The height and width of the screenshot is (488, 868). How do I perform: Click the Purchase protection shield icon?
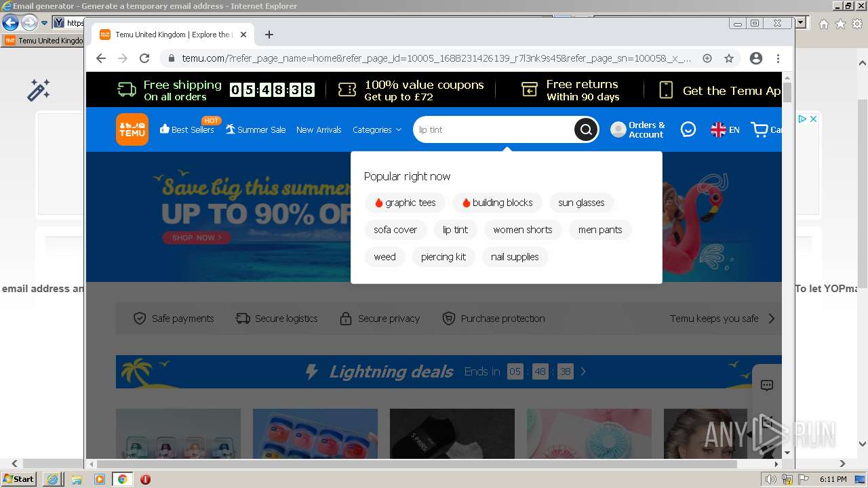[448, 319]
